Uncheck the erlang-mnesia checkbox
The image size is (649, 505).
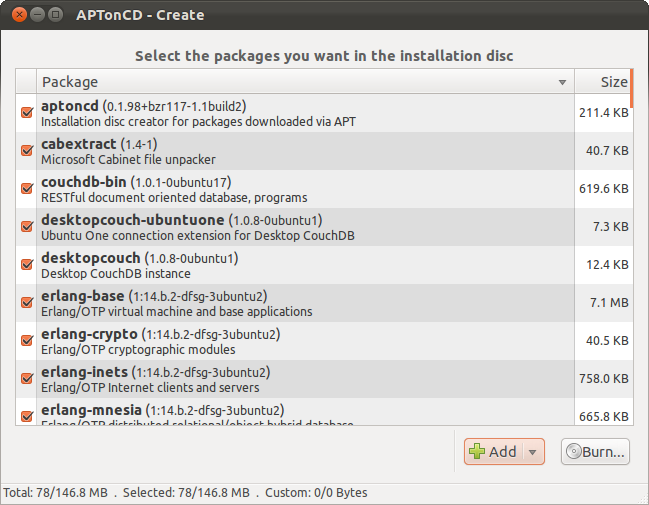pos(27,416)
